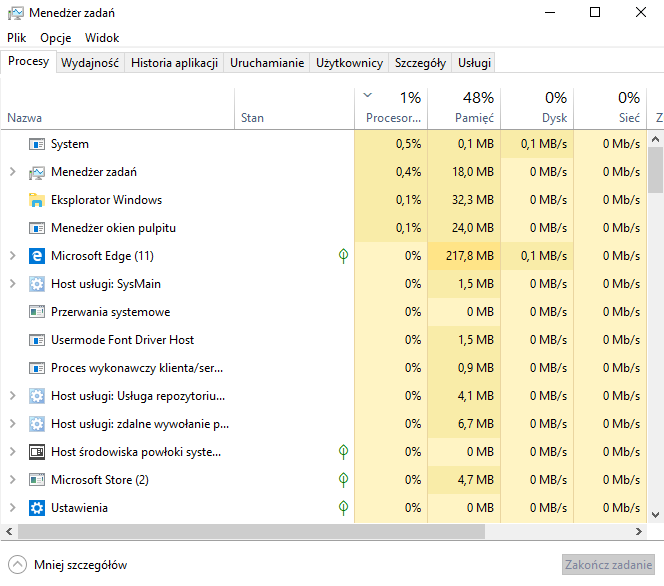Open the Opcje menu

[x=55, y=37]
